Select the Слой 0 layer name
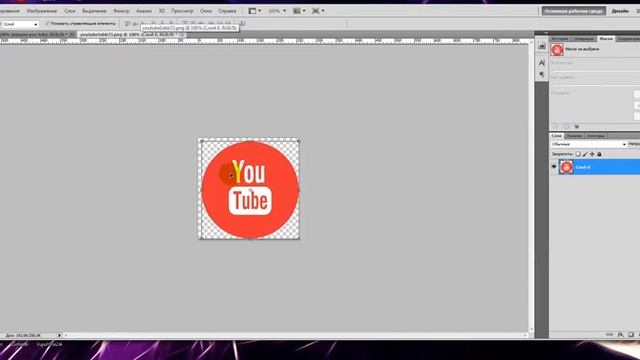 pyautogui.click(x=582, y=167)
